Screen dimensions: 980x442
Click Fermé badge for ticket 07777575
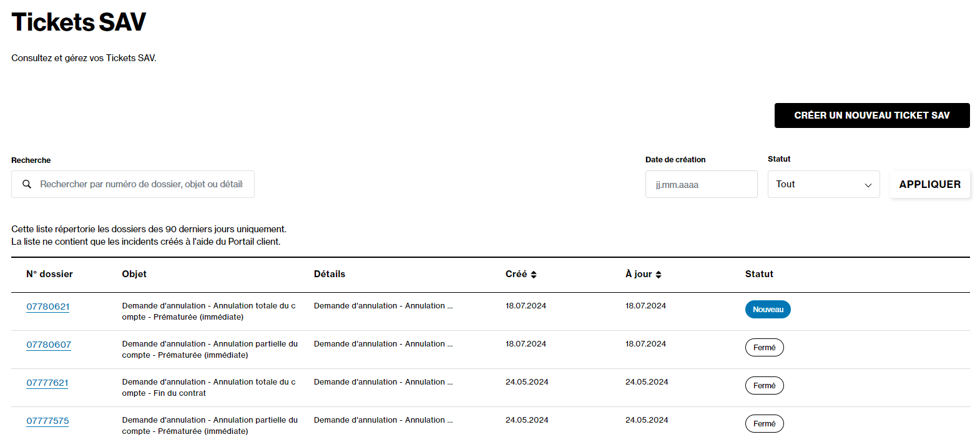tap(764, 424)
